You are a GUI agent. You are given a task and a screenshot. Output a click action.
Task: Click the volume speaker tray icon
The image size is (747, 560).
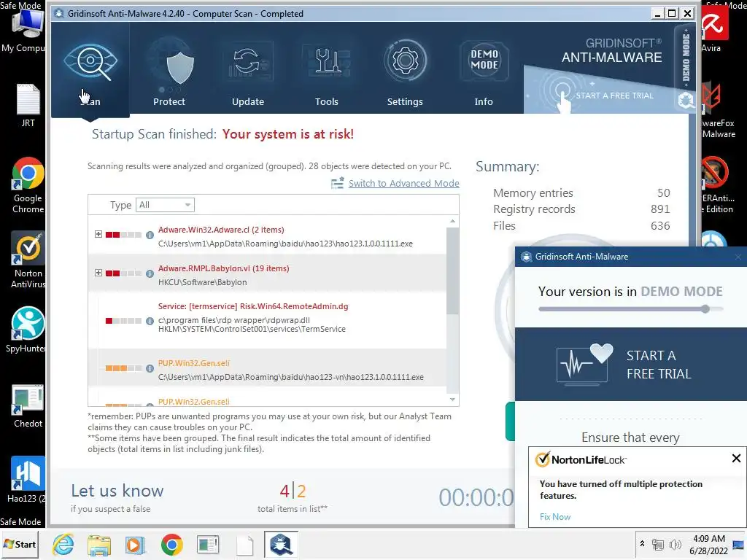coord(676,544)
